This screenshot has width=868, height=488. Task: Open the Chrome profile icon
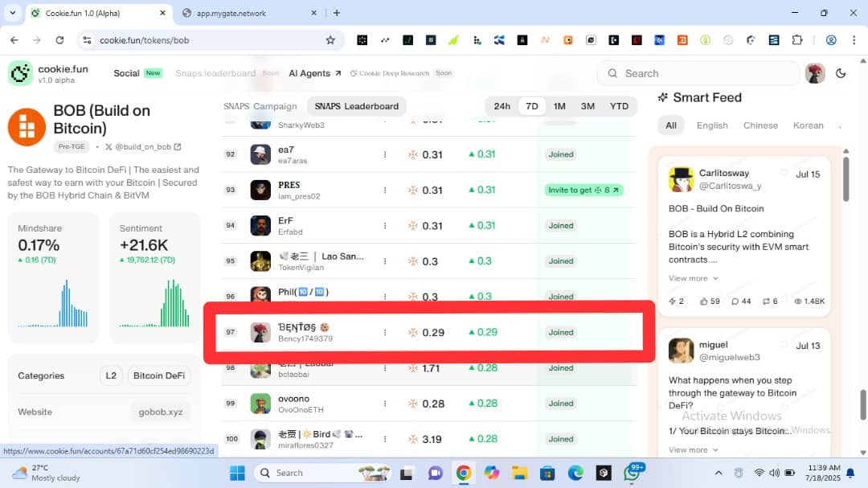(831, 40)
